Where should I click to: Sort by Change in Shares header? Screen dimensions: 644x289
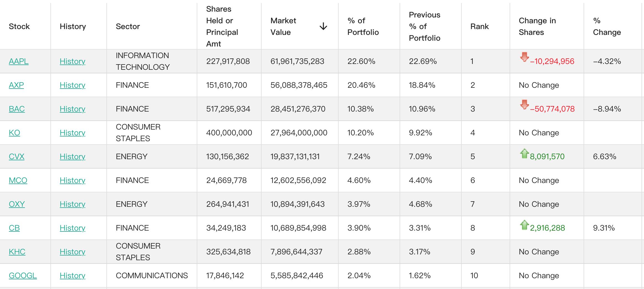537,27
